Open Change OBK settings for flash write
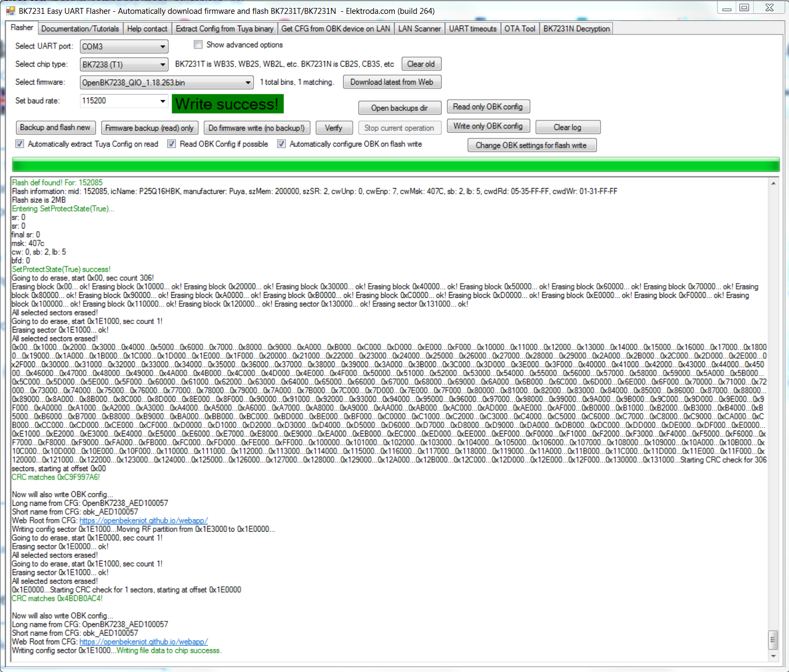Image resolution: width=789 pixels, height=672 pixels. (532, 145)
